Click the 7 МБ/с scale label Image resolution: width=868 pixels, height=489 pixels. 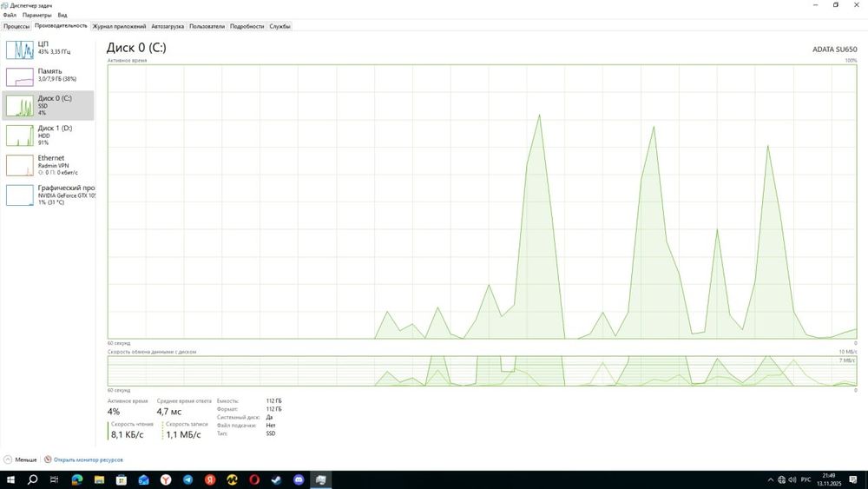coord(847,360)
